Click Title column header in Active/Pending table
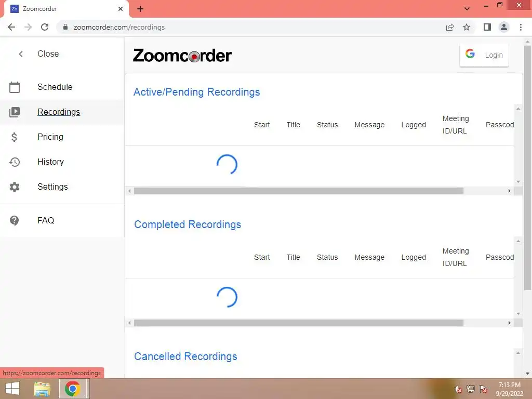This screenshot has height=399, width=532. click(293, 125)
